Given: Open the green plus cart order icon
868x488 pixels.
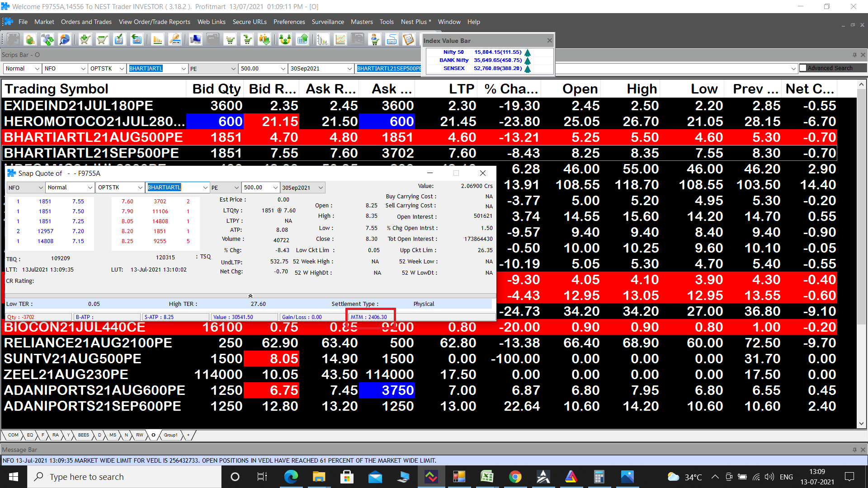Looking at the screenshot, I should point(85,40).
